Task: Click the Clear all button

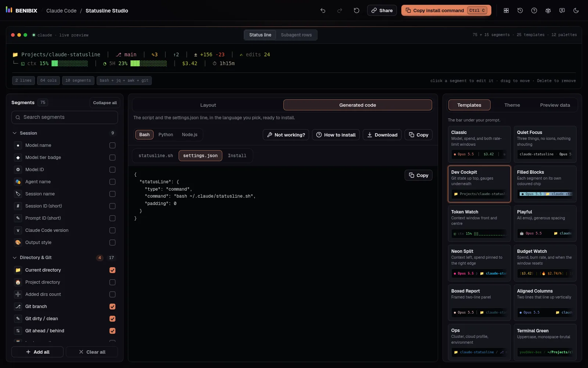Action: coord(92,352)
